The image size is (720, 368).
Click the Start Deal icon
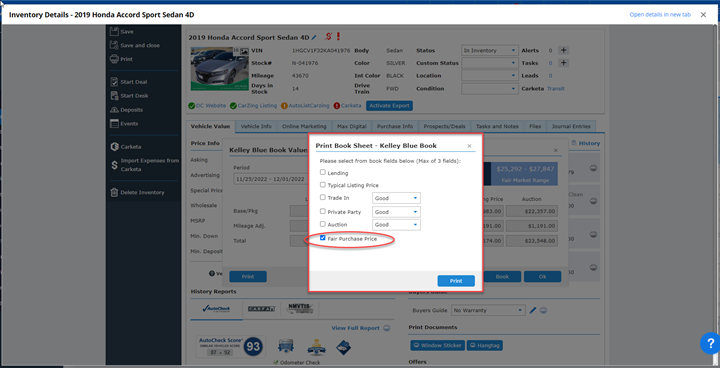(x=115, y=82)
